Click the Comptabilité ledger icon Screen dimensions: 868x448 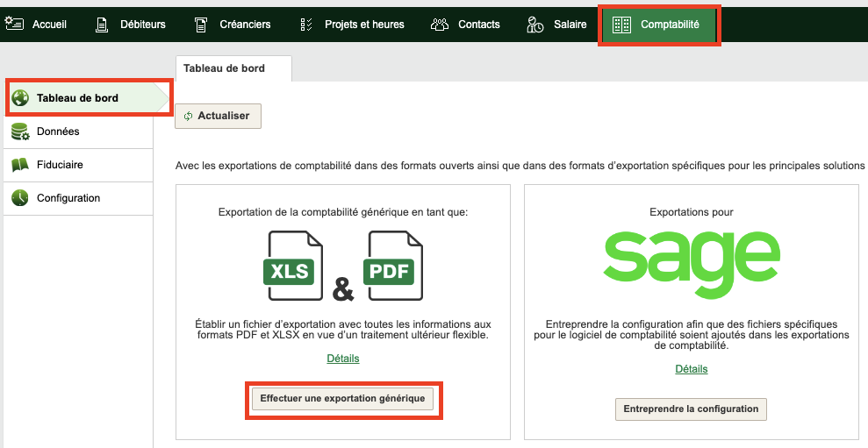621,25
